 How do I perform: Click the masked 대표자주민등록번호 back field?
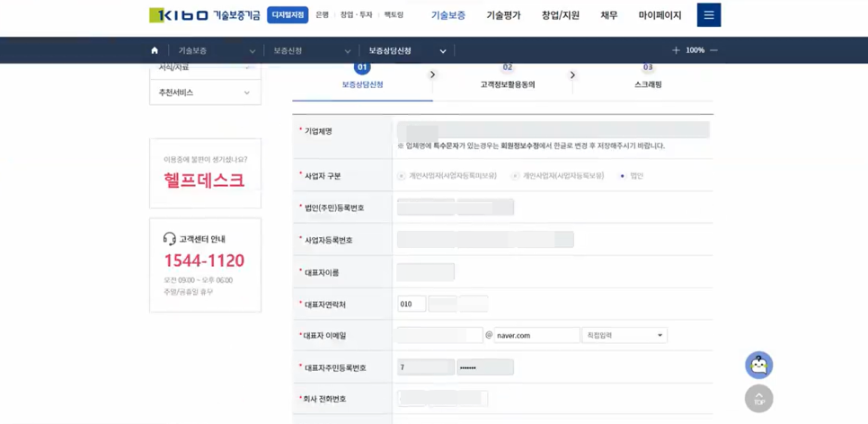485,367
